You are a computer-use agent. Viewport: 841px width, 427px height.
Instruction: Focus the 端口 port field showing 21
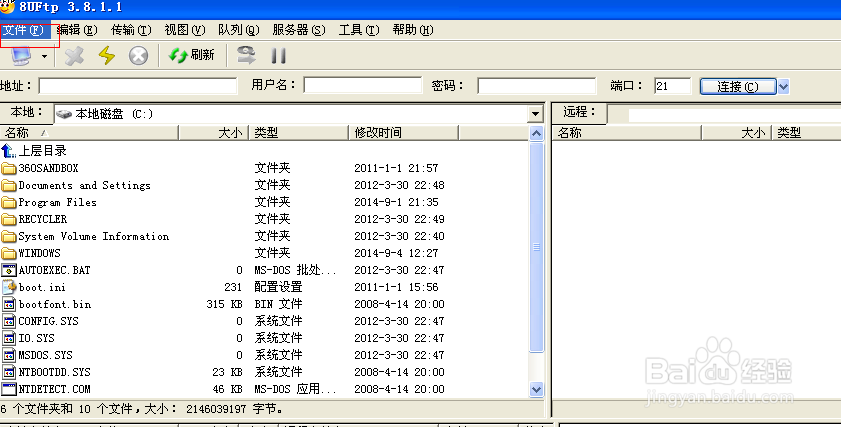(673, 86)
